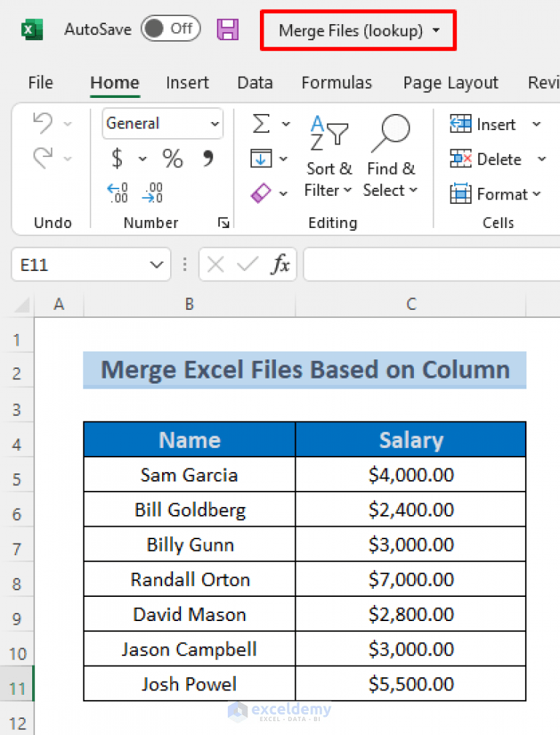Open the Formulas ribbon tab
The width and height of the screenshot is (560, 735).
pos(337,83)
